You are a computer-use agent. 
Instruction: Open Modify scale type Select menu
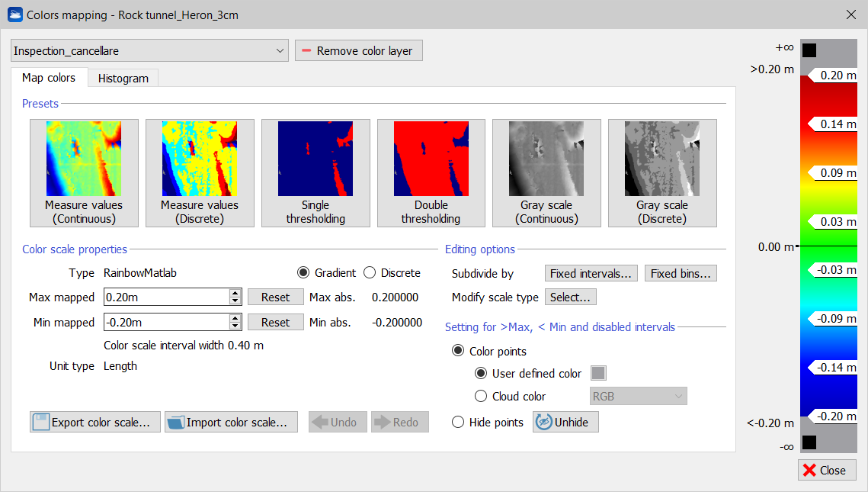point(571,297)
